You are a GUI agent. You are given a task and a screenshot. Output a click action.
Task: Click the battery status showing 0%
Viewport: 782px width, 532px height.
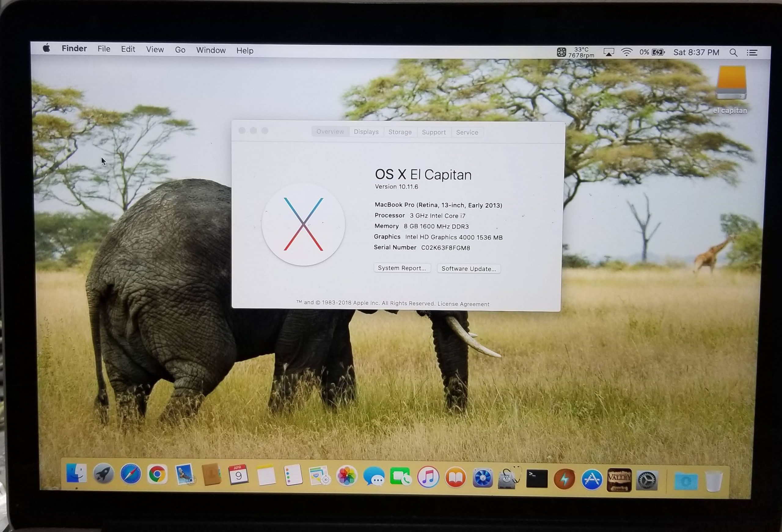pos(652,52)
